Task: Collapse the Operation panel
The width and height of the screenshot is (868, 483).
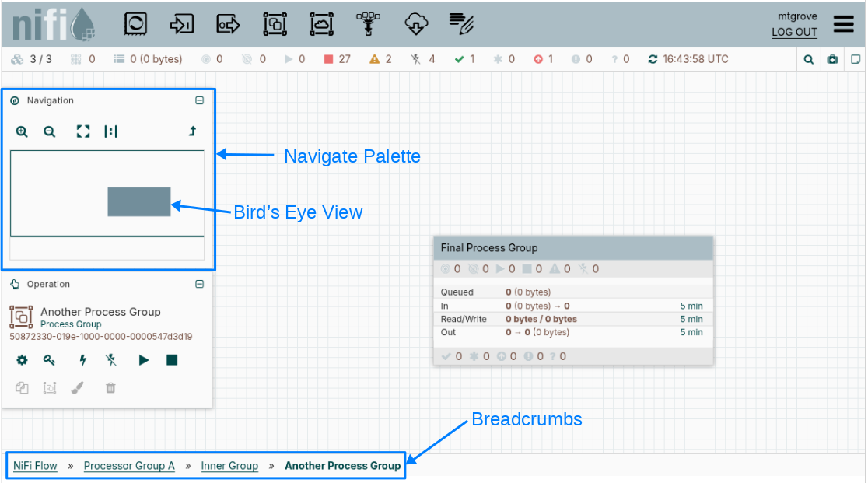Action: click(199, 285)
